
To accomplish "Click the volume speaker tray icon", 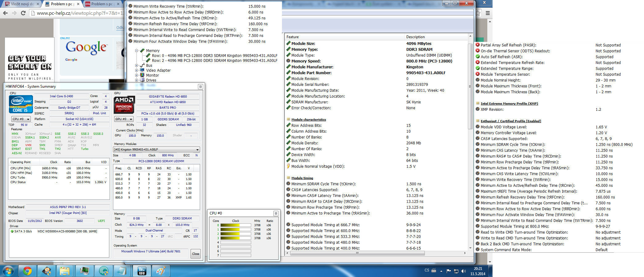I will 464,271.
